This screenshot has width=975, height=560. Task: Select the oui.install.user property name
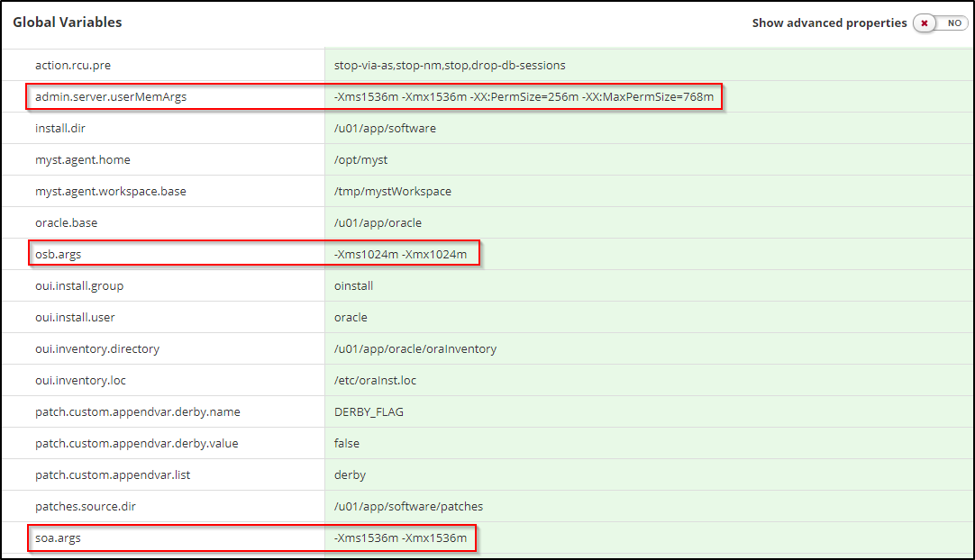click(75, 317)
